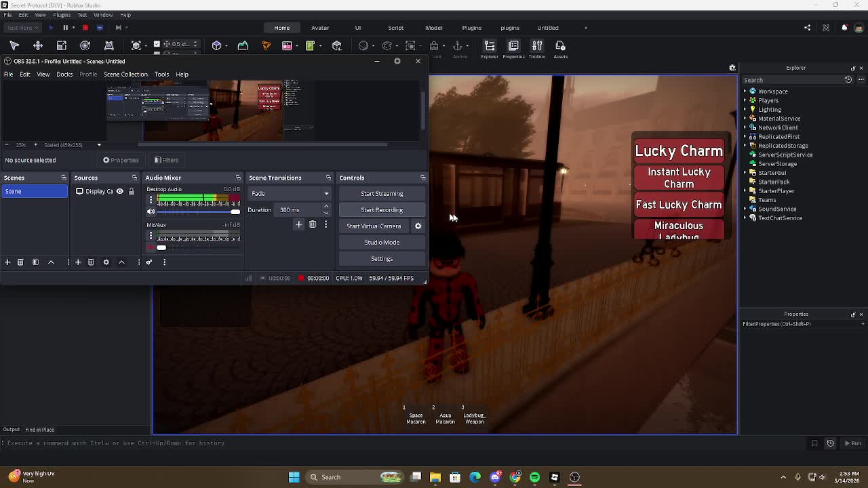The height and width of the screenshot is (488, 868).
Task: Expand the Lighting tree node
Action: (x=745, y=110)
